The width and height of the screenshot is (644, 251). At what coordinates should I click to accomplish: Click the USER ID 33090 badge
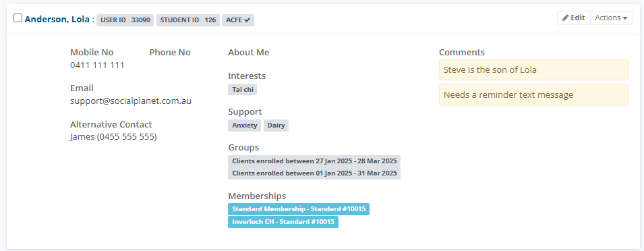coord(125,20)
